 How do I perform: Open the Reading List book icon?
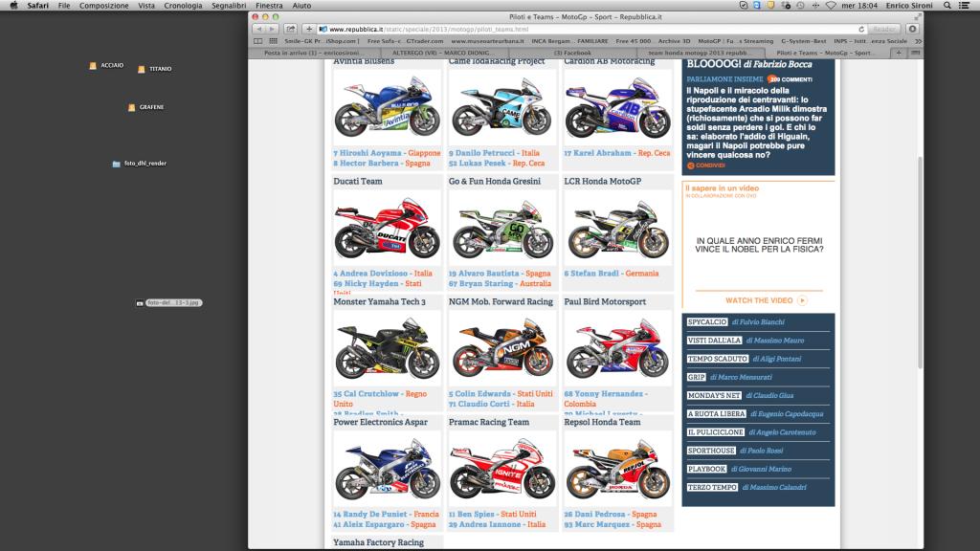point(258,41)
